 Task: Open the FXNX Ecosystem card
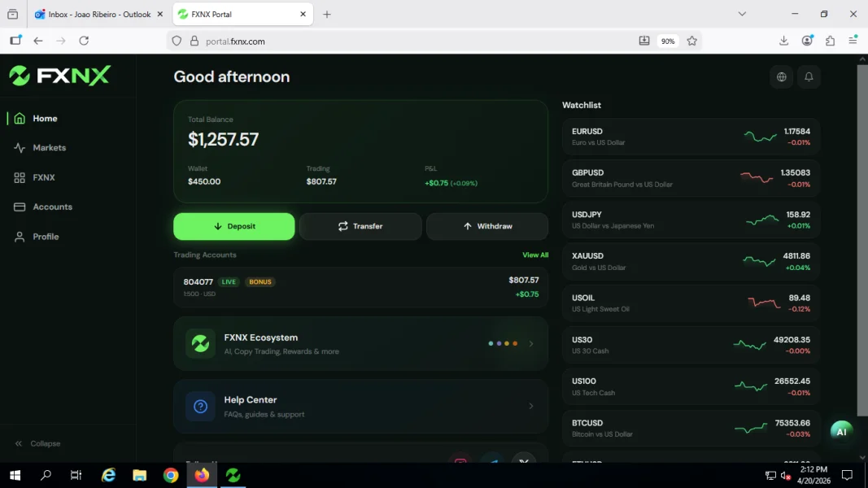pyautogui.click(x=361, y=343)
